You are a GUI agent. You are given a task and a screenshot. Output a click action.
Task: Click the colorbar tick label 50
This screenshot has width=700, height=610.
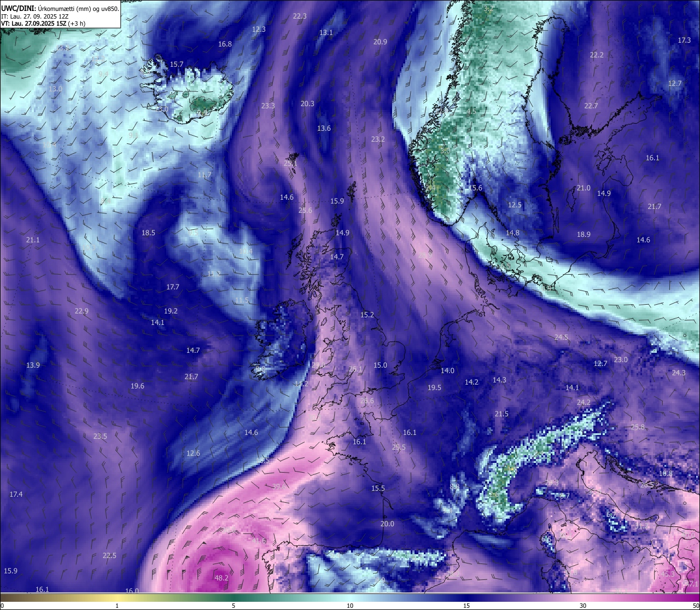pyautogui.click(x=696, y=606)
